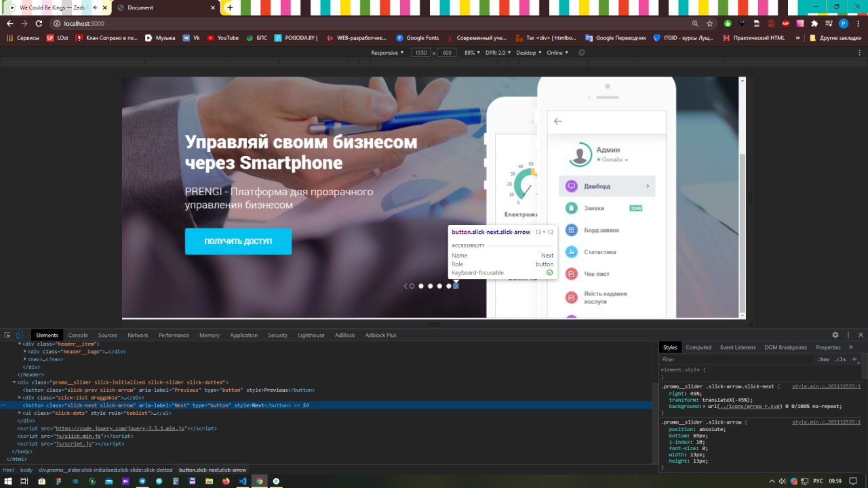Screen dimensions: 868x488
Task: Open DevTools customize three-dot menu
Action: [848, 335]
